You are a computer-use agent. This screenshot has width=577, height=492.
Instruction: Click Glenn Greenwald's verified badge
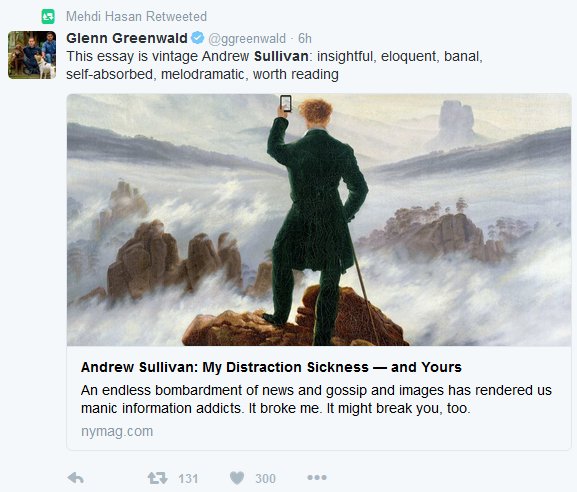pyautogui.click(x=198, y=38)
